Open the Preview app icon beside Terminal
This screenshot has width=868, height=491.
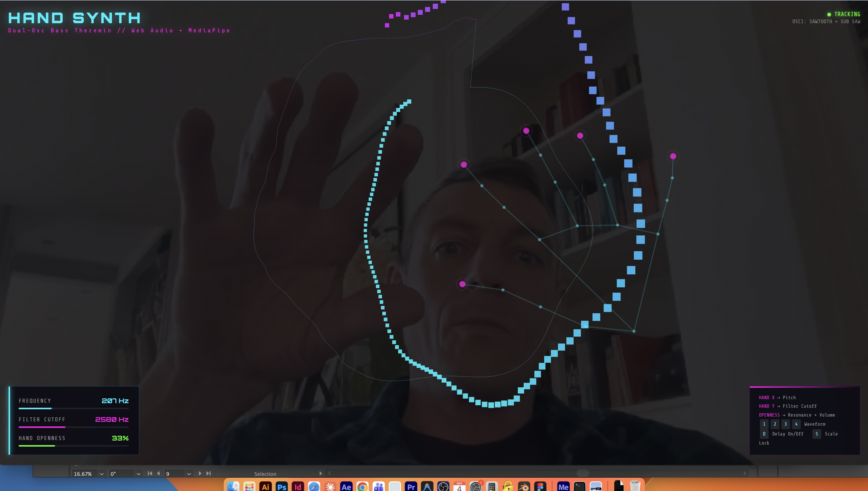pyautogui.click(x=596, y=486)
